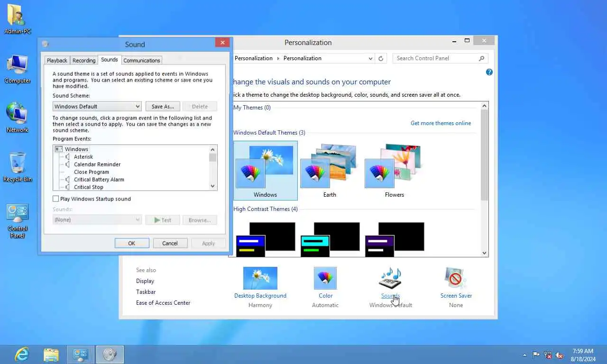The width and height of the screenshot is (607, 364).
Task: Switch to the Recording tab
Action: [x=84, y=60]
